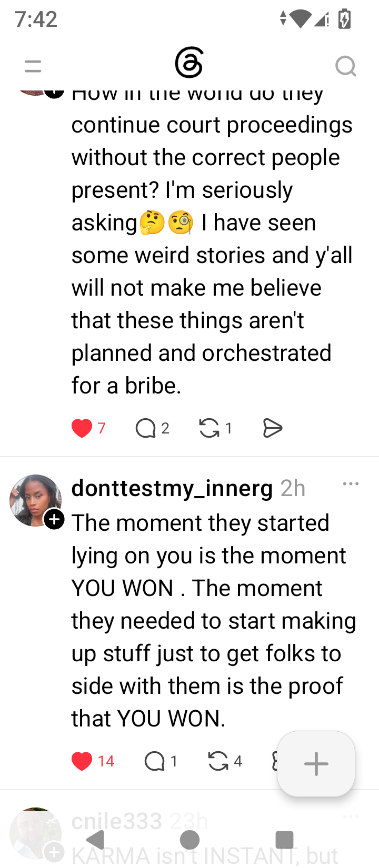Open the search magnifier icon
The height and width of the screenshot is (868, 379).
pyautogui.click(x=346, y=66)
